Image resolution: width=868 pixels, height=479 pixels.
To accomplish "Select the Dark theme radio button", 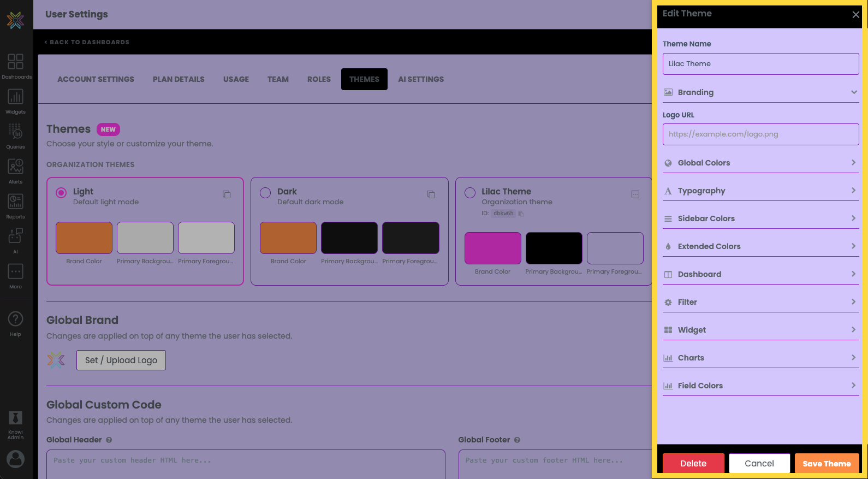I will [265, 193].
